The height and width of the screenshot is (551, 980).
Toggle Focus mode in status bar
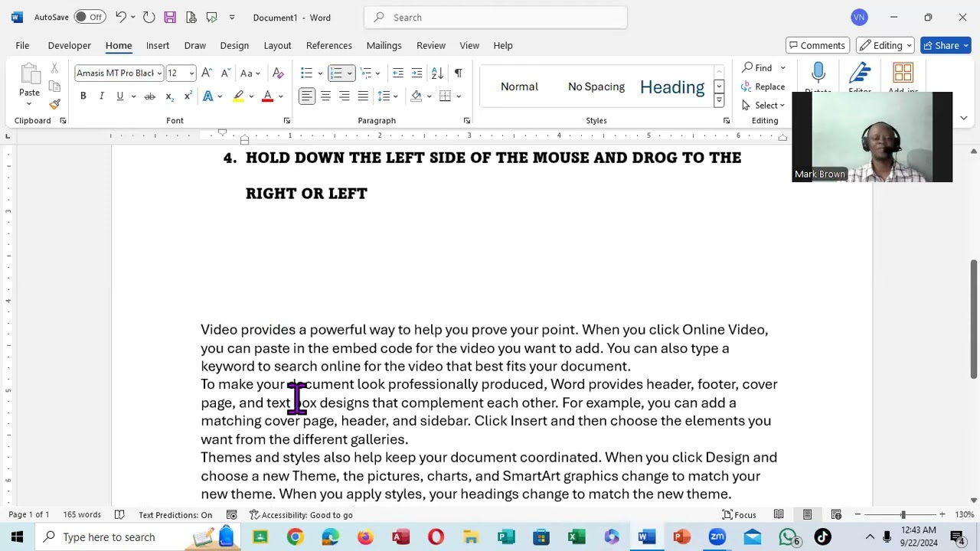click(x=739, y=515)
